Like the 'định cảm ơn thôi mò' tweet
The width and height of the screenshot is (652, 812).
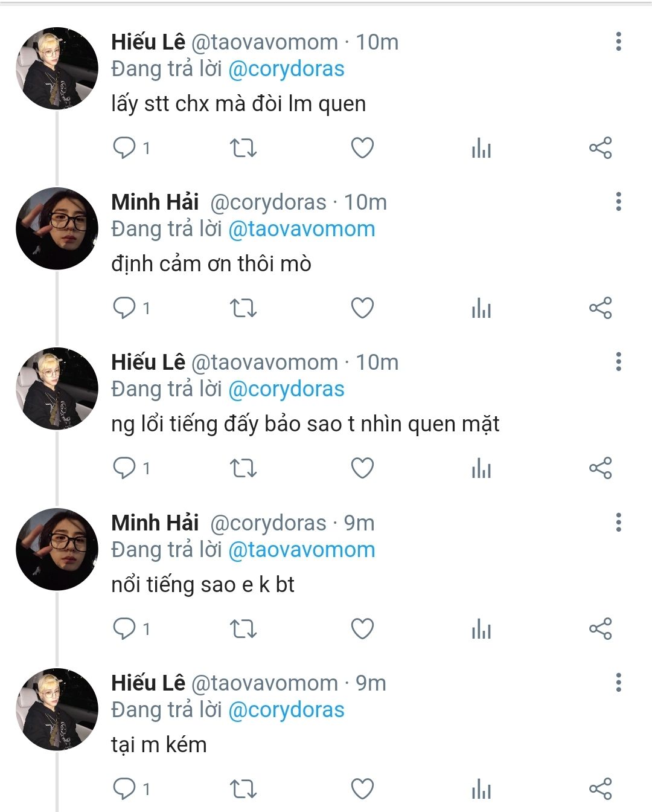click(x=362, y=308)
